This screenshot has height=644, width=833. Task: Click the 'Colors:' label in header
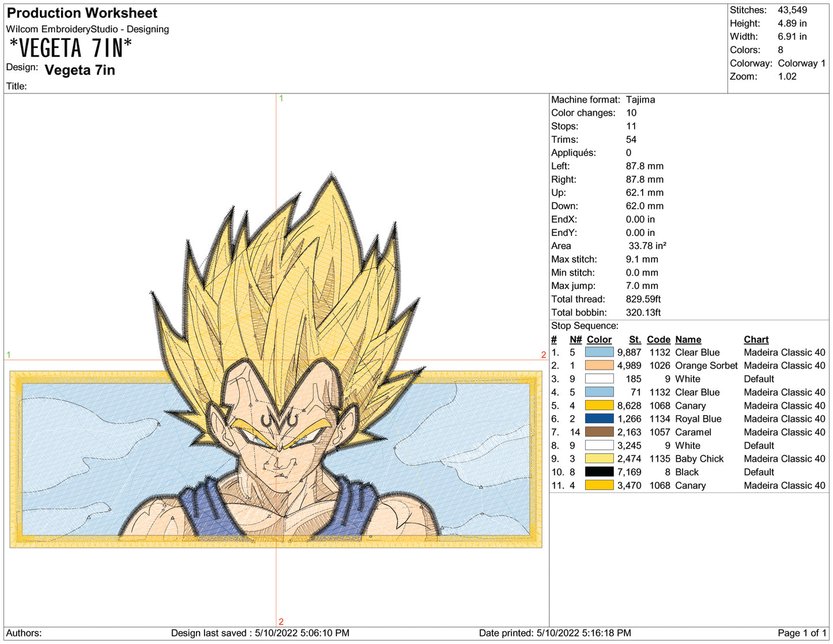click(x=745, y=50)
